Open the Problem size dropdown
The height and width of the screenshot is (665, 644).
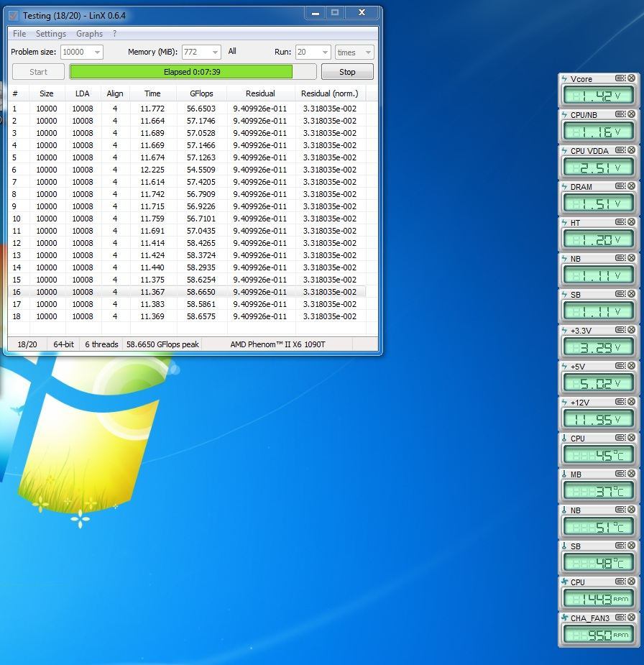[x=97, y=52]
